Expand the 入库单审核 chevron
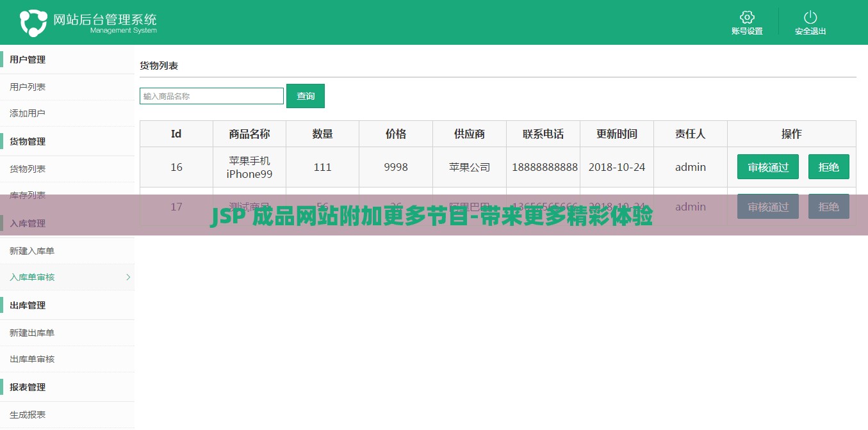Screen dimensions: 868x430 click(127, 277)
